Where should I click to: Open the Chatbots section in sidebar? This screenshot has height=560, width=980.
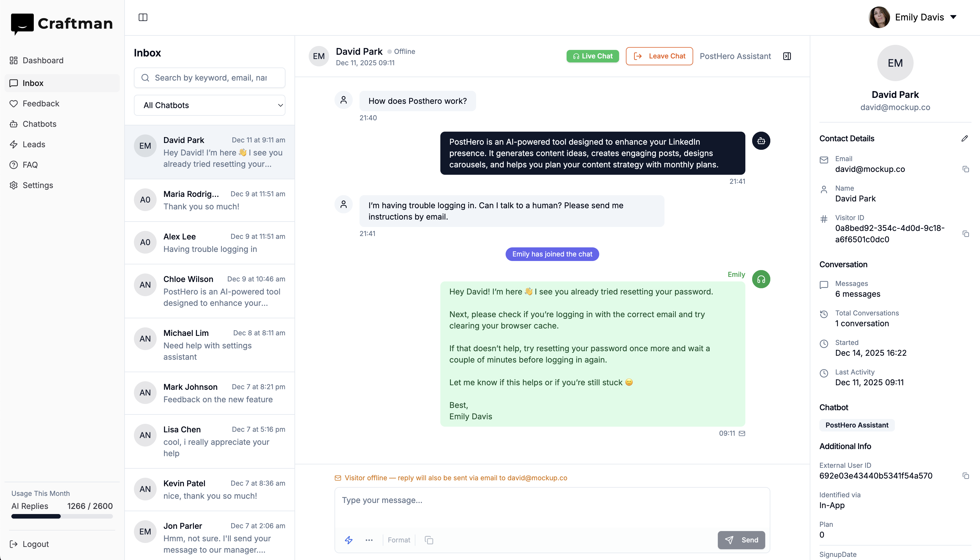[39, 124]
